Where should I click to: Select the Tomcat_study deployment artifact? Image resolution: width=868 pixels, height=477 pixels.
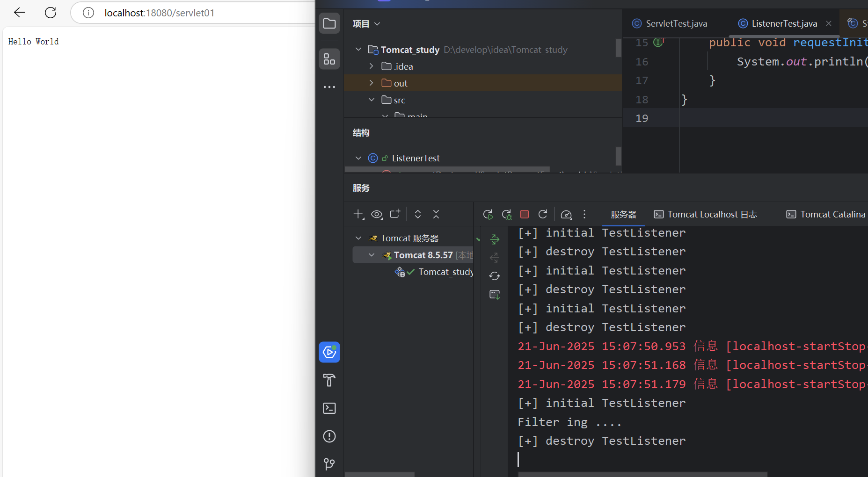click(445, 272)
